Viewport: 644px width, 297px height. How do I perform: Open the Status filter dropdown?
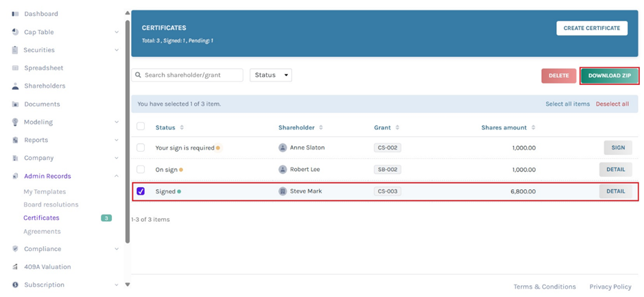[271, 75]
